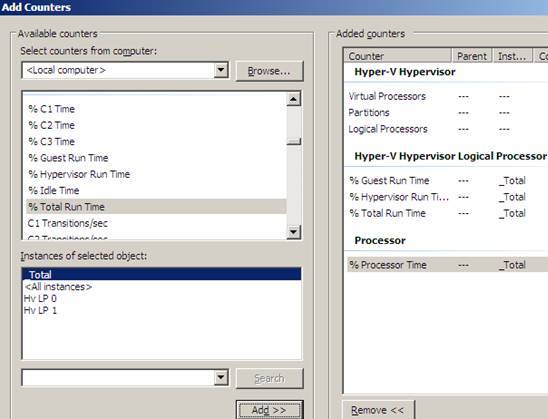The image size is (548, 419).
Task: Select % Total Run Time in available counters
Action: click(x=156, y=207)
